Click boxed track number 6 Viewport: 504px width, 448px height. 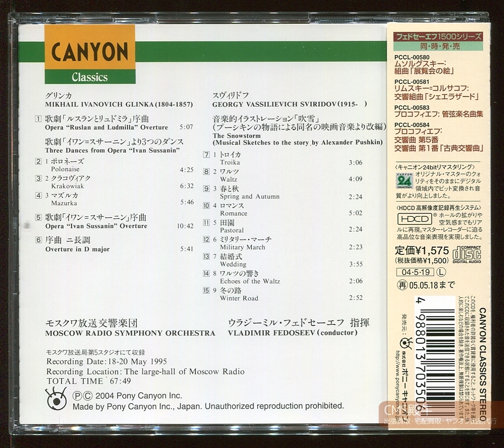(39, 240)
